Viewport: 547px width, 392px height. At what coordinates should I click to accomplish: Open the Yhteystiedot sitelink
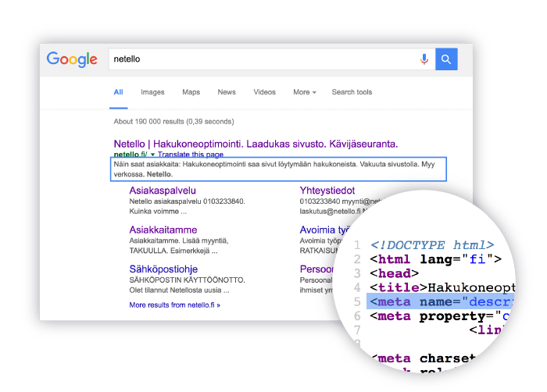point(327,191)
